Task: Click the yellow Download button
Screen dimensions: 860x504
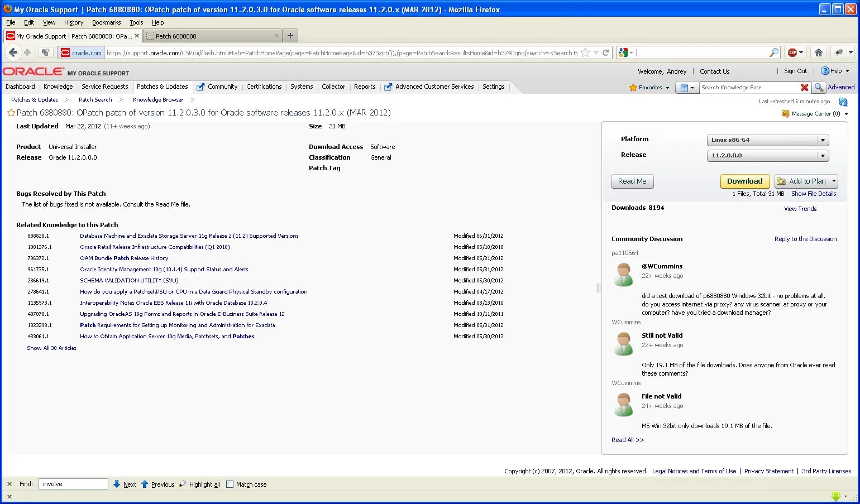Action: click(x=745, y=181)
